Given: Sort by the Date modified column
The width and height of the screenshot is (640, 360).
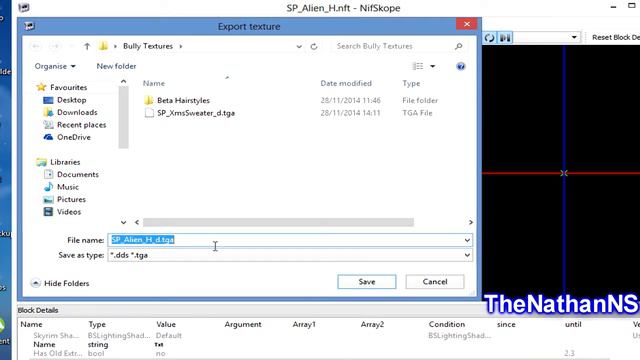Looking at the screenshot, I should pyautogui.click(x=346, y=83).
